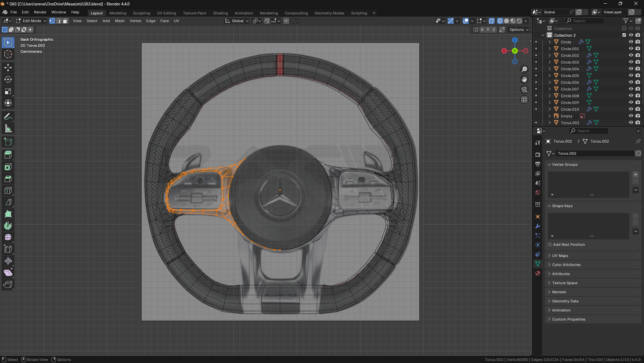The image size is (644, 363).
Task: Hide Circle.004 with its eye icon
Action: [631, 69]
